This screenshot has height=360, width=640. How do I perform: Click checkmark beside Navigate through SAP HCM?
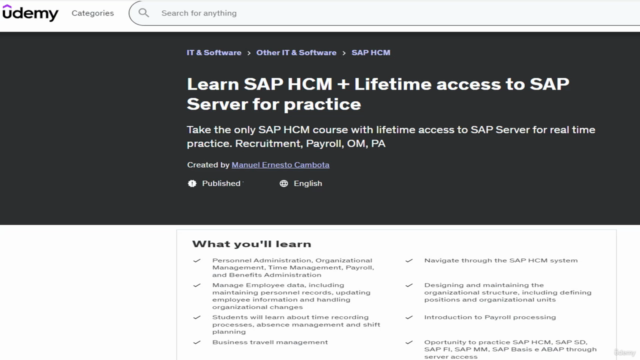coord(409,260)
